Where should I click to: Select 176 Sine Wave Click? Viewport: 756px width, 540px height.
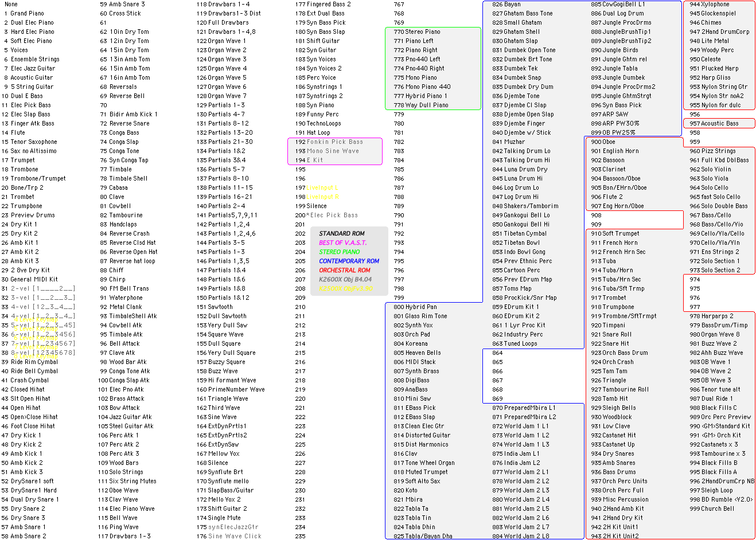[229, 536]
